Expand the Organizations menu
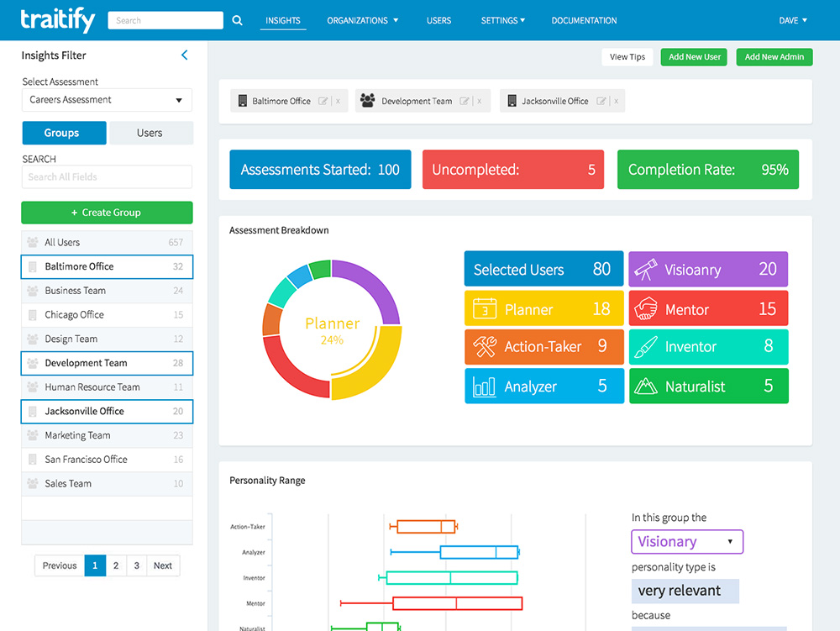Screen dimensions: 840x631 point(362,20)
